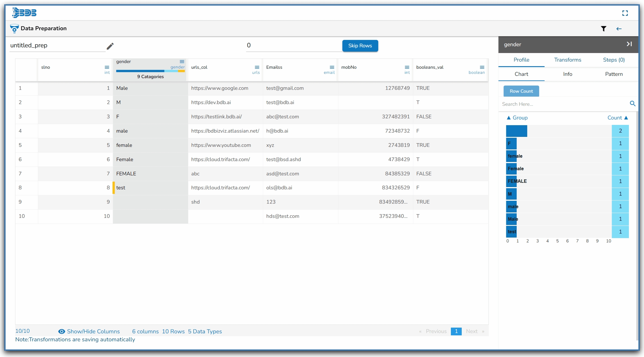Screen dimensions: 644x357
Task: Sort by Group column arrow
Action: tap(509, 118)
